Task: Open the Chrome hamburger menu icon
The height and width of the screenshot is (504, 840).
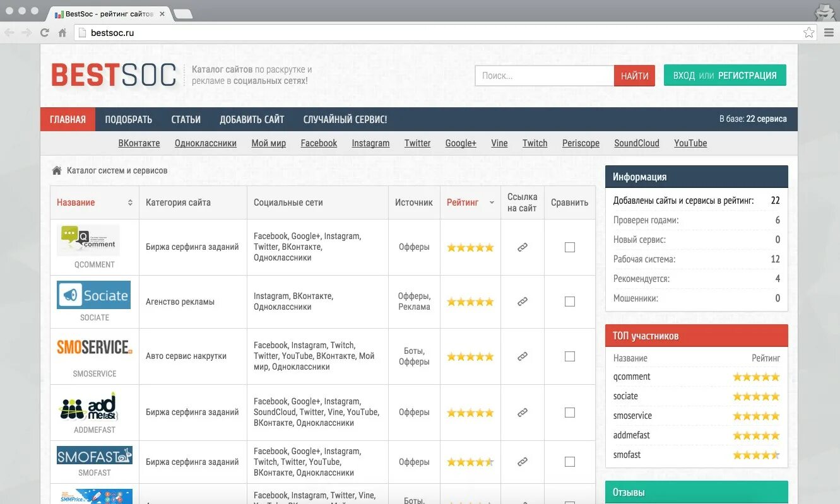Action: pyautogui.click(x=829, y=33)
